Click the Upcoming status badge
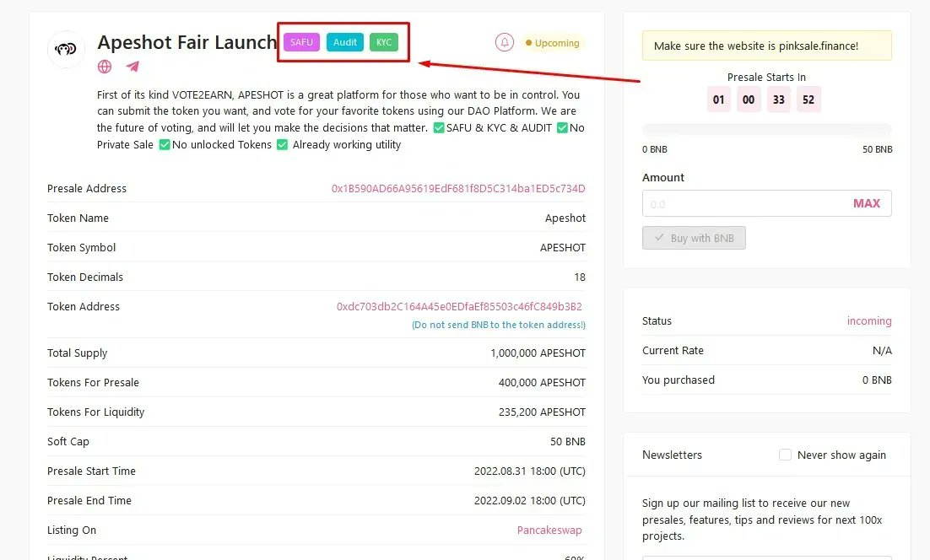930x560 pixels. [552, 43]
